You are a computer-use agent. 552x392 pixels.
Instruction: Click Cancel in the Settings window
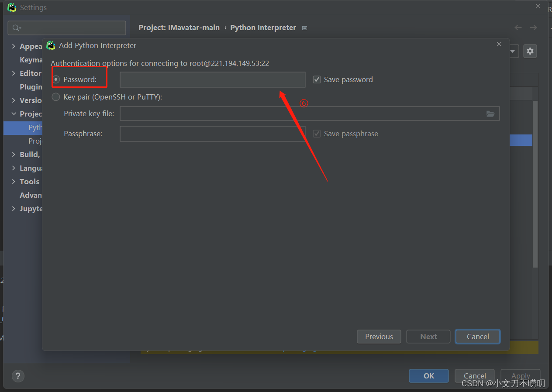click(475, 376)
